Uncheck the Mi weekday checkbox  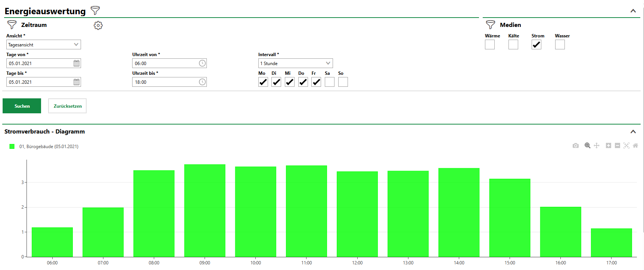pyautogui.click(x=290, y=82)
